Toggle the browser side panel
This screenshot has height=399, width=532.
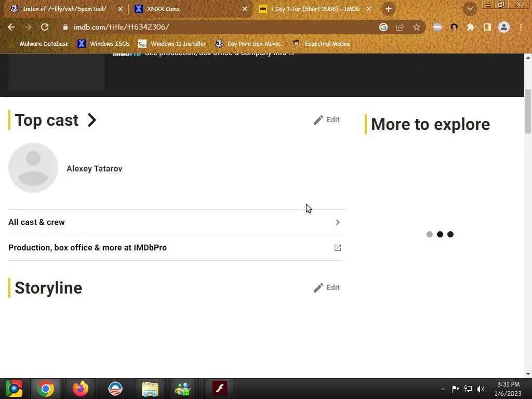pos(487,27)
